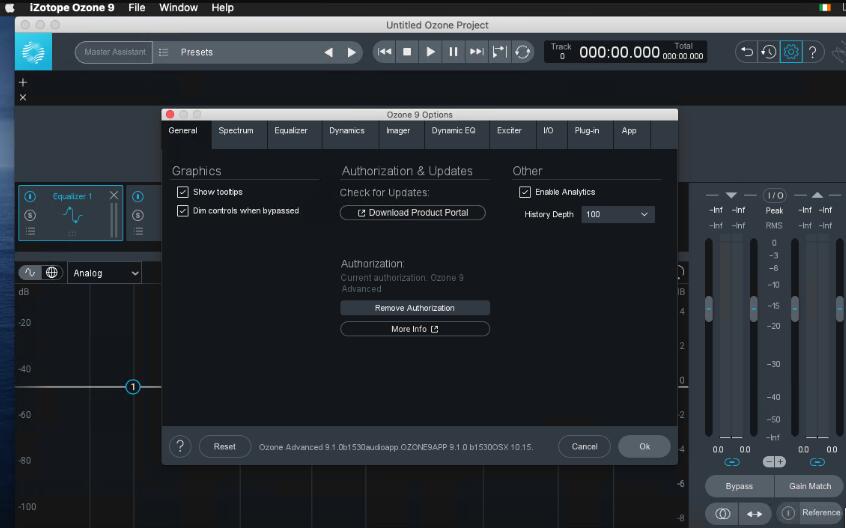Open the Analog EQ mode dropdown
The height and width of the screenshot is (528, 846).
point(105,273)
